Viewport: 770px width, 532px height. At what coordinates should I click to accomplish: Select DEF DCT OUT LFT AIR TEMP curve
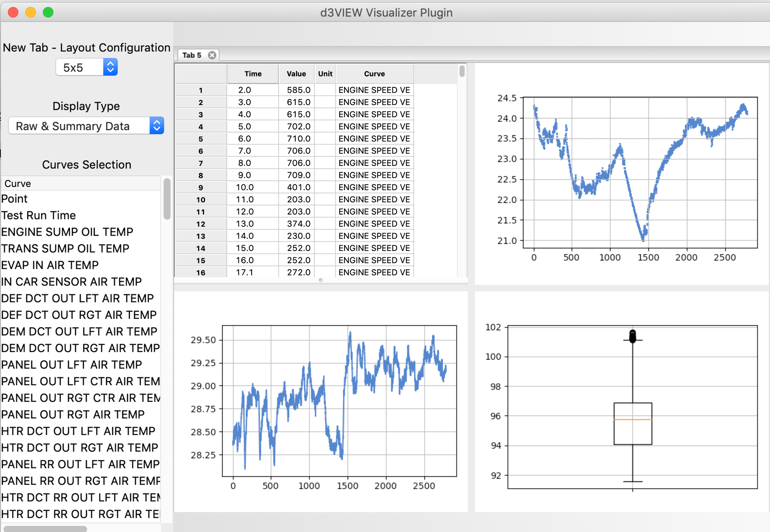(81, 298)
